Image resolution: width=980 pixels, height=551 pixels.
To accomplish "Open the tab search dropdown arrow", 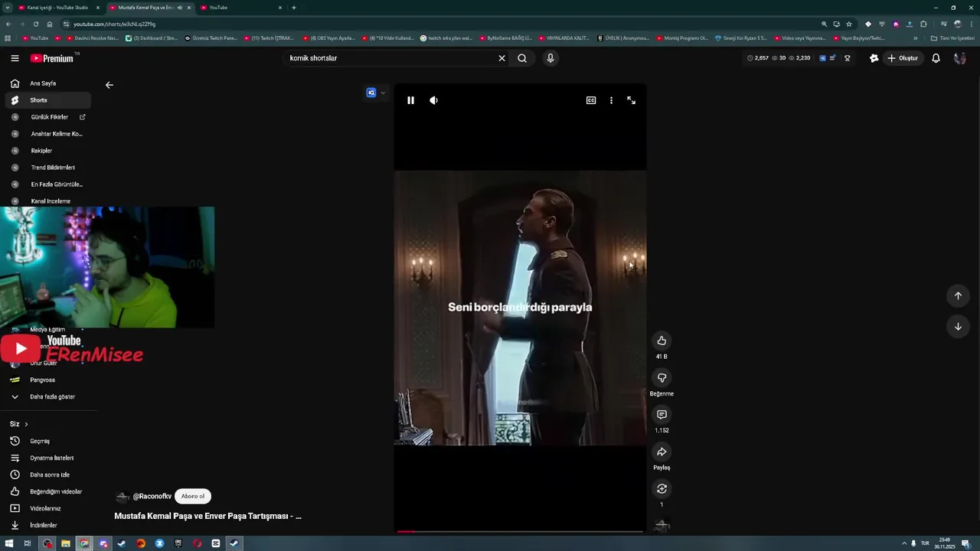I will pyautogui.click(x=7, y=8).
